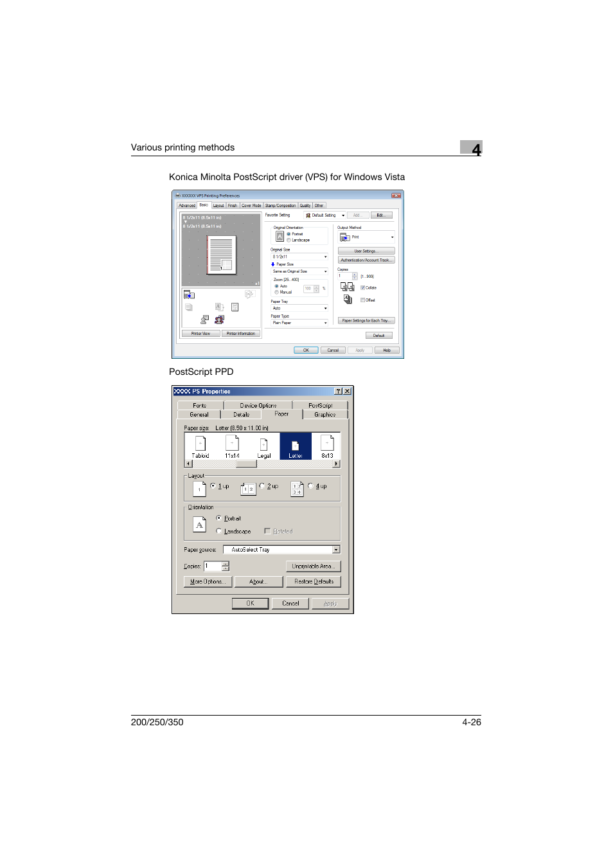Click the print-output status icon below preview
The width and height of the screenshot is (613, 868).
[189, 294]
